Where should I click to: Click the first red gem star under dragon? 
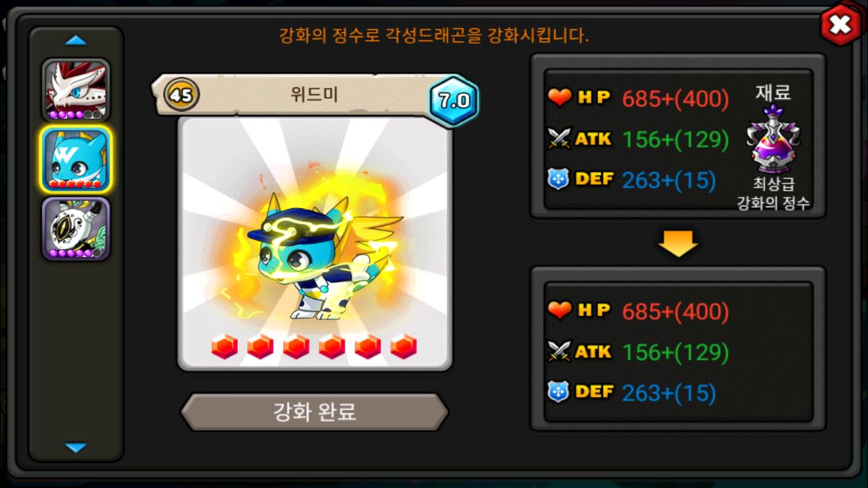(x=225, y=346)
